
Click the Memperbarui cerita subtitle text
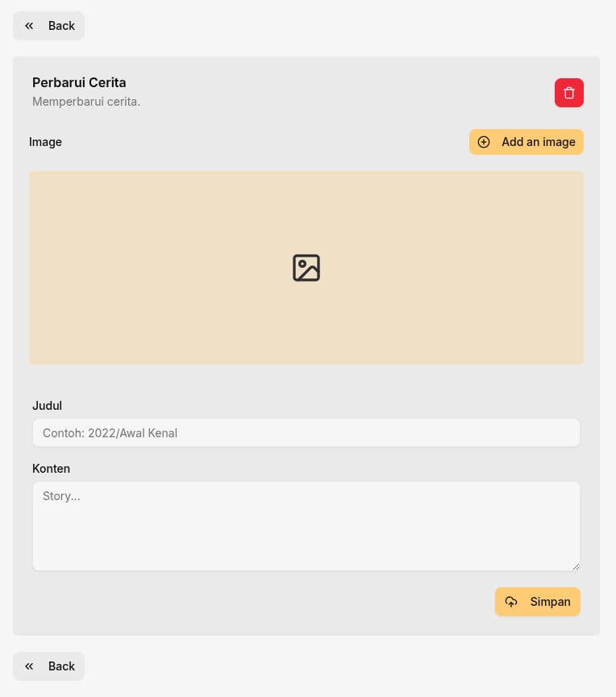point(86,102)
